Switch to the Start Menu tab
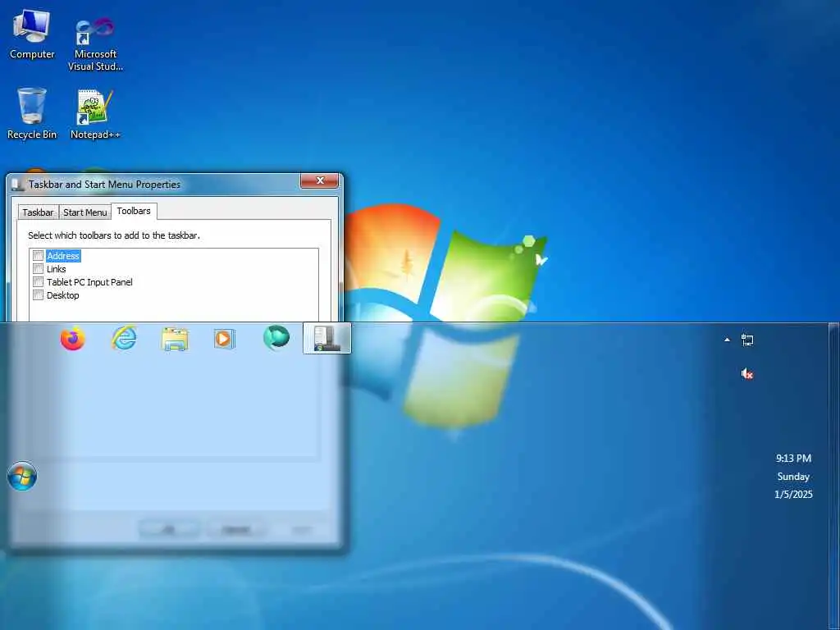Image resolution: width=840 pixels, height=630 pixels. pyautogui.click(x=85, y=212)
